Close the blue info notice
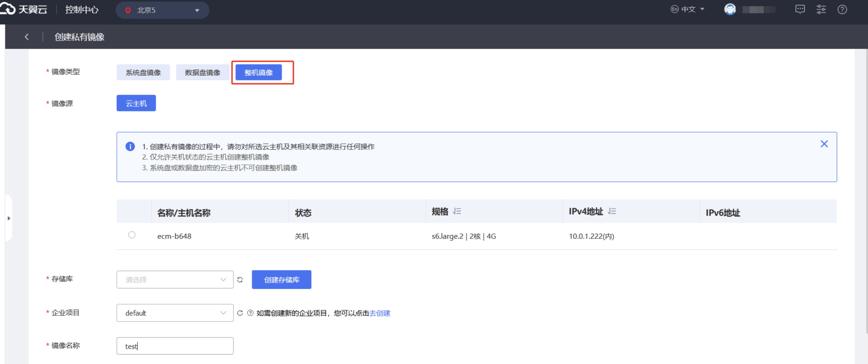 pos(824,144)
